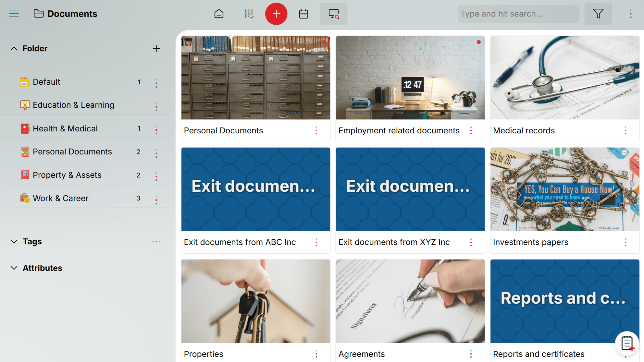Select the Health & Medical folder
Viewport: 644px width, 362px height.
(x=65, y=128)
